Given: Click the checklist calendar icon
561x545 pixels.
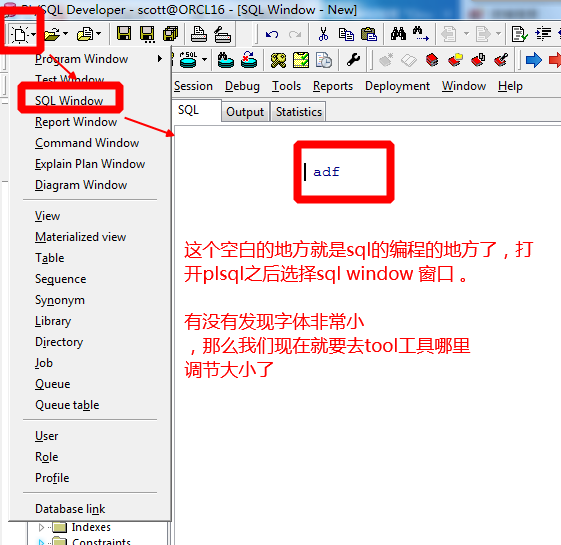Looking at the screenshot, I should [301, 60].
